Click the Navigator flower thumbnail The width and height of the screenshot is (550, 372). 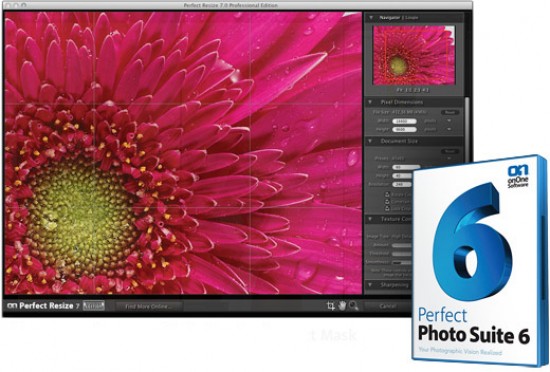coord(414,55)
